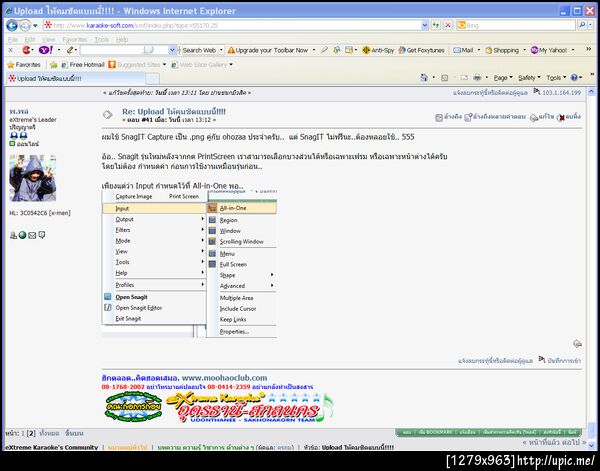Open the Favorites menu in menu bar
This screenshot has width=600, height=471.
pyautogui.click(x=74, y=39)
